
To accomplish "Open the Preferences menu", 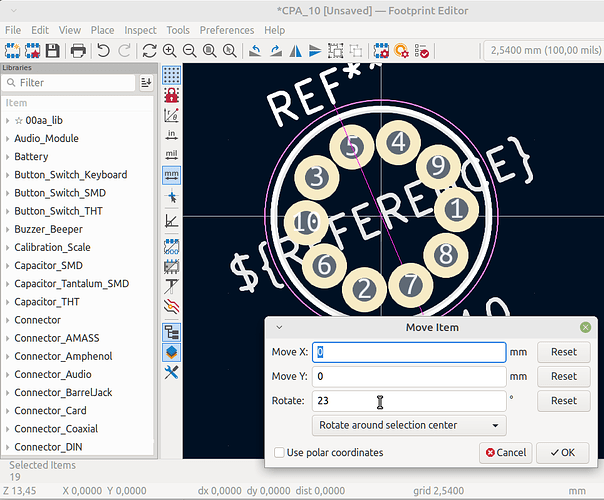I will pos(227,30).
